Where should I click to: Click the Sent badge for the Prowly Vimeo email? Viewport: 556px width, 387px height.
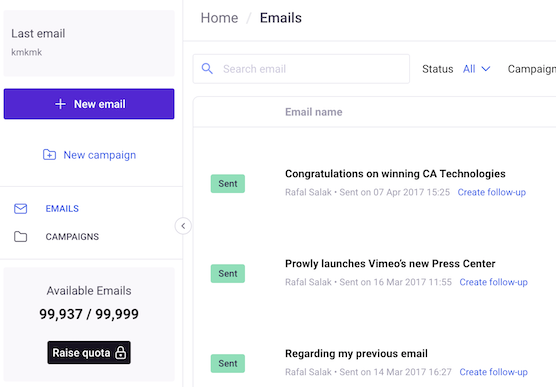coord(228,273)
